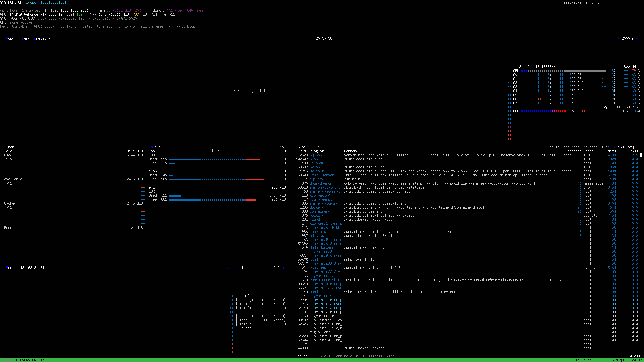Decrease update interval with minus beside 2000ms

[x=619, y=38]
